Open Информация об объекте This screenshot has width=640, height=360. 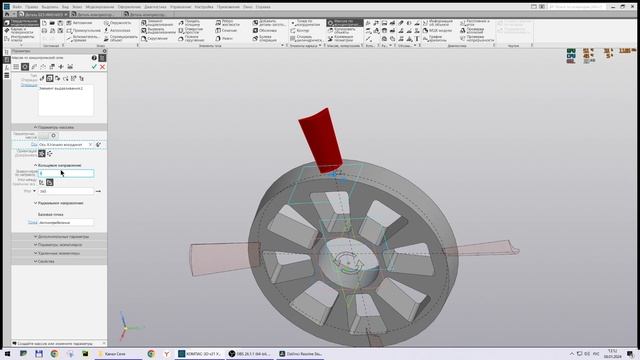pyautogui.click(x=437, y=23)
